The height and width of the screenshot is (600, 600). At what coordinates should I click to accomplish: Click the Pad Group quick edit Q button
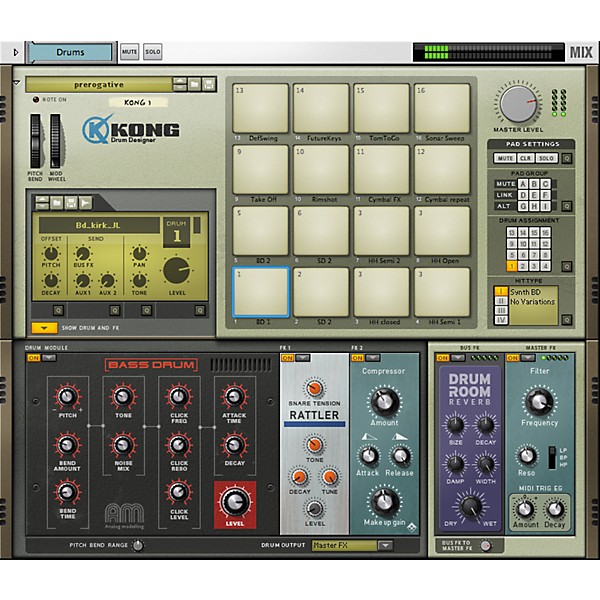pos(567,206)
